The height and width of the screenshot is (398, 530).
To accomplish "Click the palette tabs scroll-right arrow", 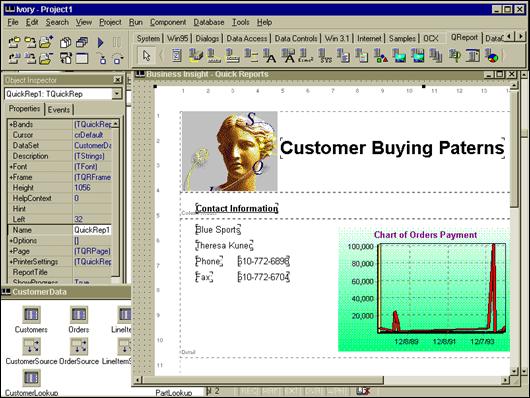I will point(521,36).
